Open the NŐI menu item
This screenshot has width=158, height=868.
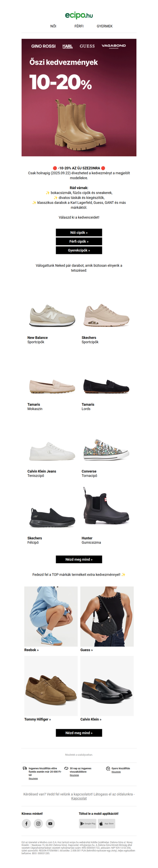coord(53,26)
